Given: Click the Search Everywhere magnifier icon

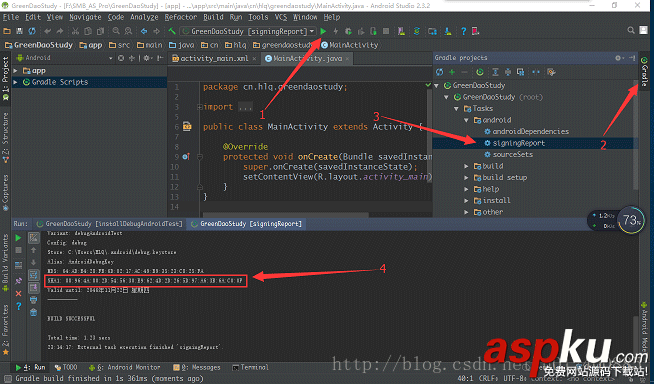Looking at the screenshot, I should 631,30.
